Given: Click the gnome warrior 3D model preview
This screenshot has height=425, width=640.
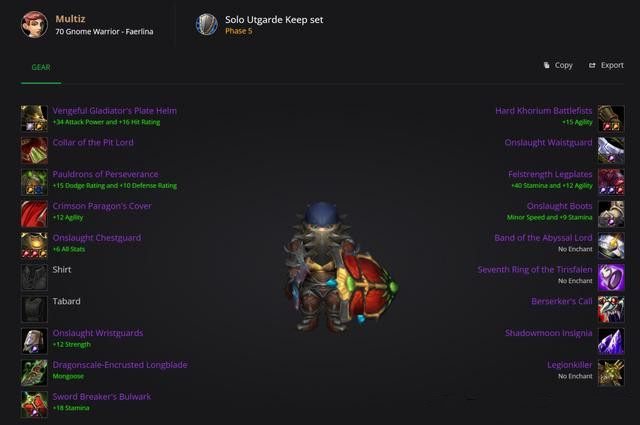Looking at the screenshot, I should (341, 267).
